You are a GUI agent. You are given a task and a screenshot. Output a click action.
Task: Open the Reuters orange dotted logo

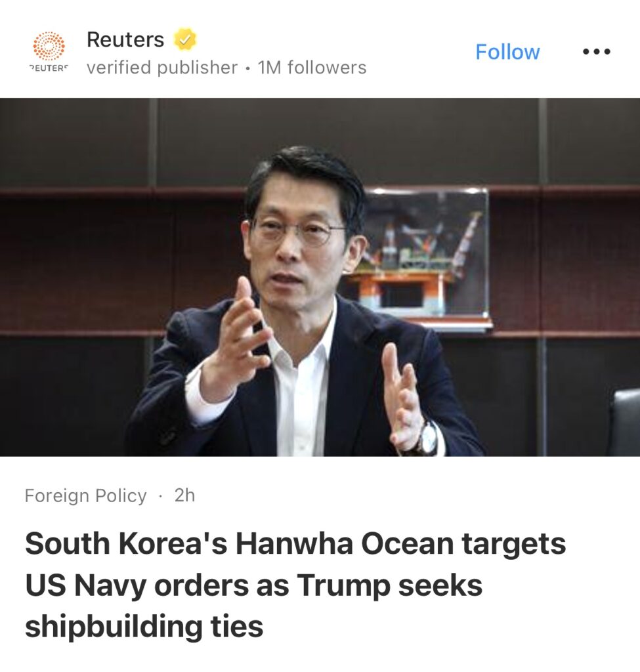[49, 46]
